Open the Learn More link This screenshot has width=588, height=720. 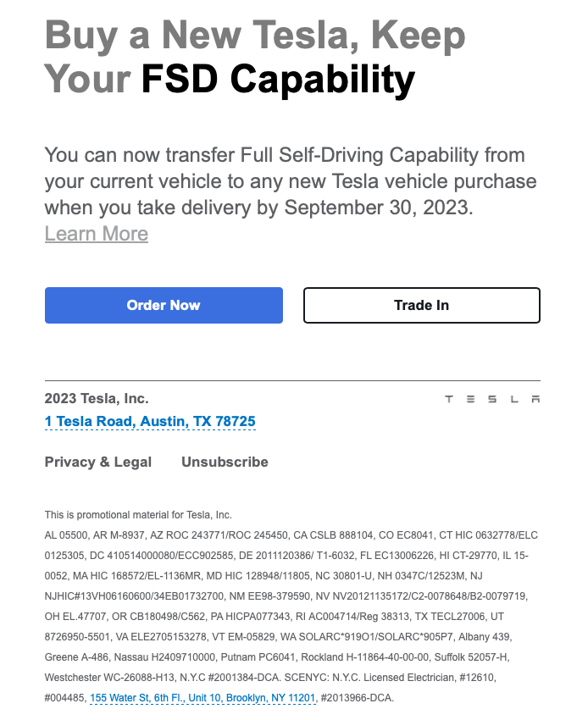97,234
